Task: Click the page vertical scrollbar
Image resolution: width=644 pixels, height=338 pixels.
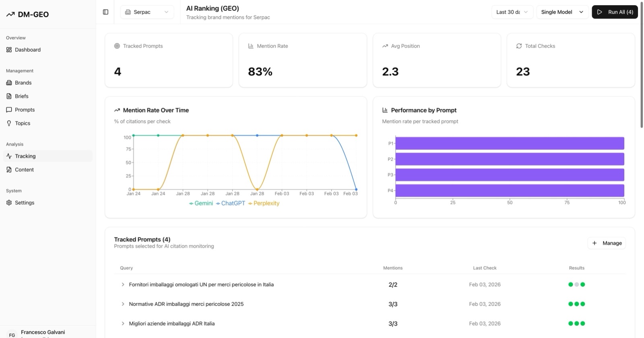Action: [642, 64]
